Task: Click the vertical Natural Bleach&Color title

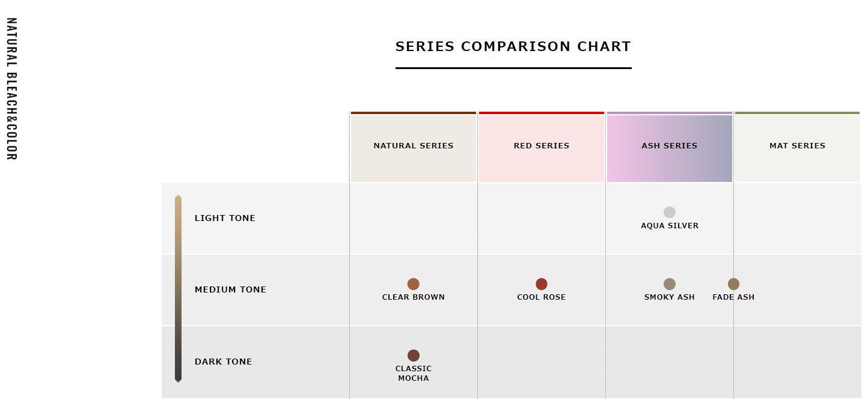Action: 11,89
